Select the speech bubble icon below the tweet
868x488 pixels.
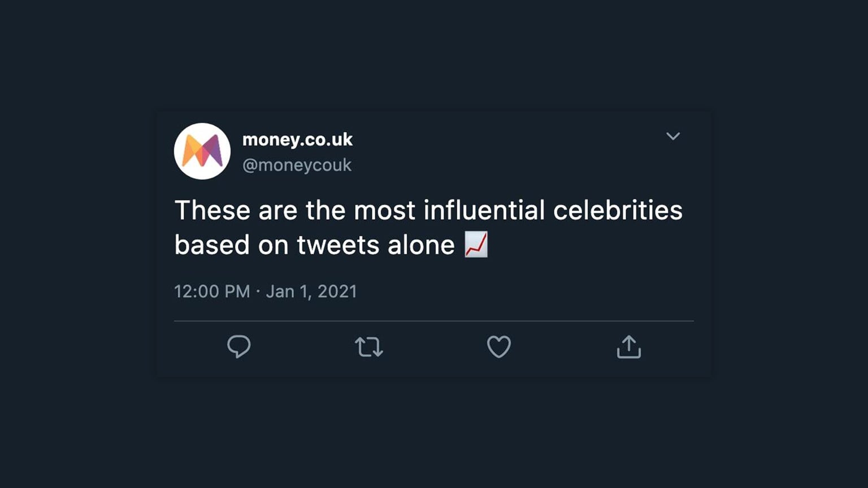(x=240, y=347)
